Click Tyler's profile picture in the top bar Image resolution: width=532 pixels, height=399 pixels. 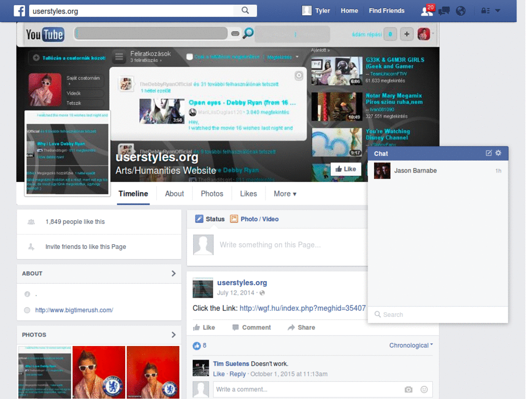[307, 10]
